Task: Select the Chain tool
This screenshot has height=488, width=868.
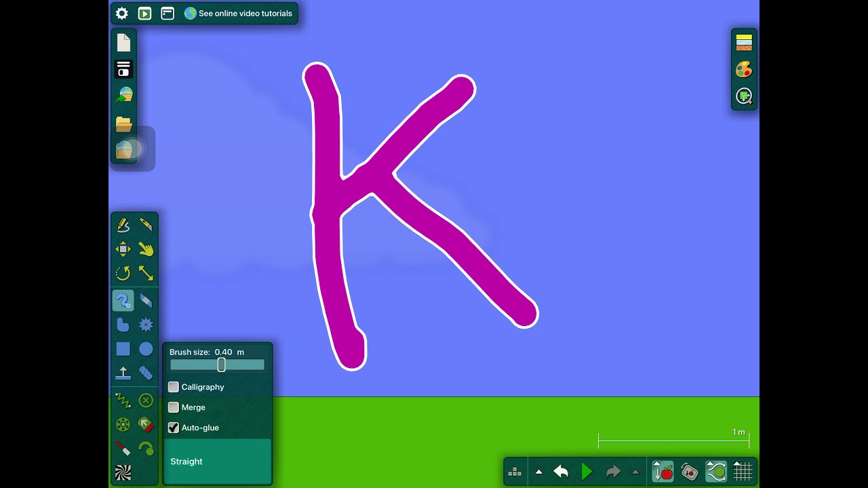Action: point(146,373)
